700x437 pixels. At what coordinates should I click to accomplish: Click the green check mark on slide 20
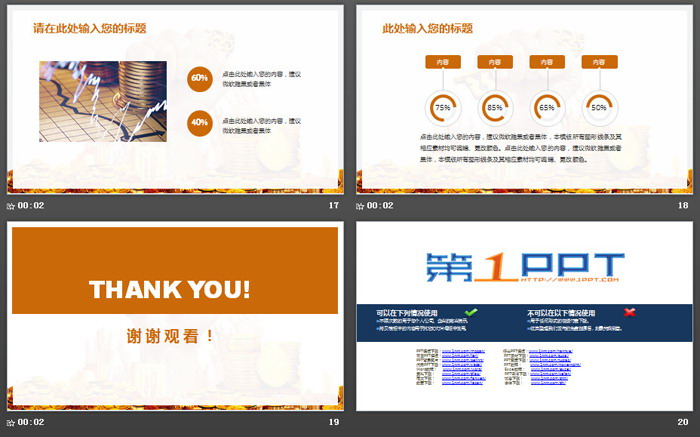[x=471, y=312]
